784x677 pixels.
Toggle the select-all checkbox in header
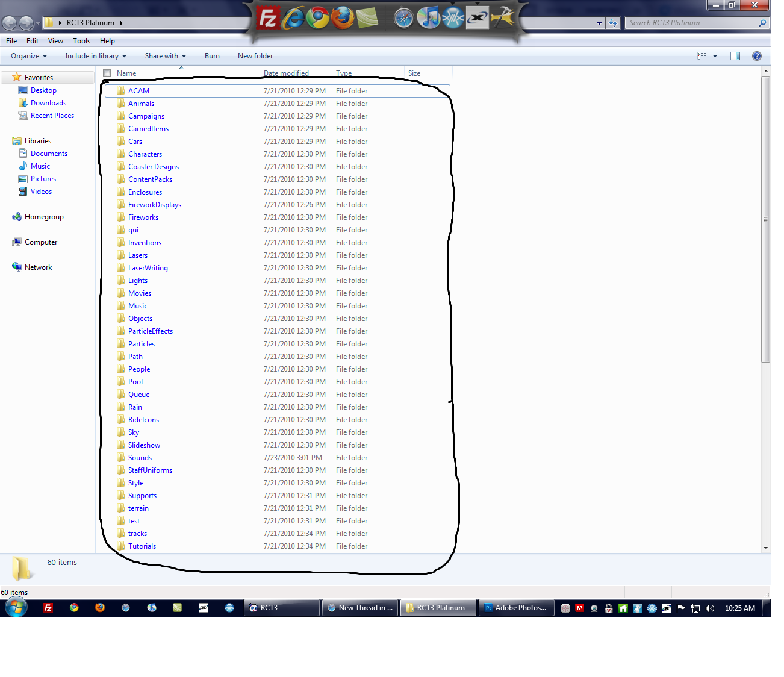click(107, 73)
